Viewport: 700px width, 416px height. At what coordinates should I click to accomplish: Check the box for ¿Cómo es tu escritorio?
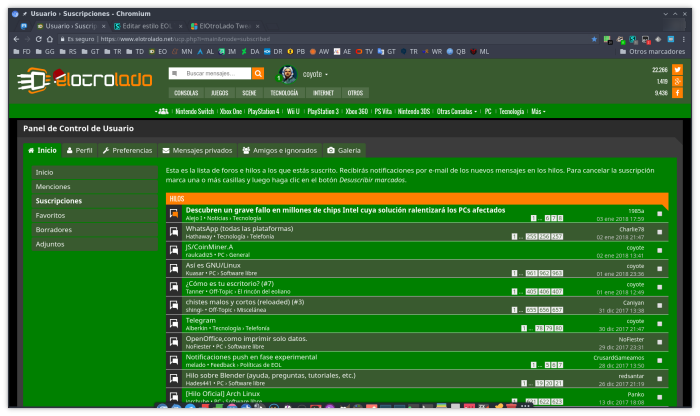point(659,287)
